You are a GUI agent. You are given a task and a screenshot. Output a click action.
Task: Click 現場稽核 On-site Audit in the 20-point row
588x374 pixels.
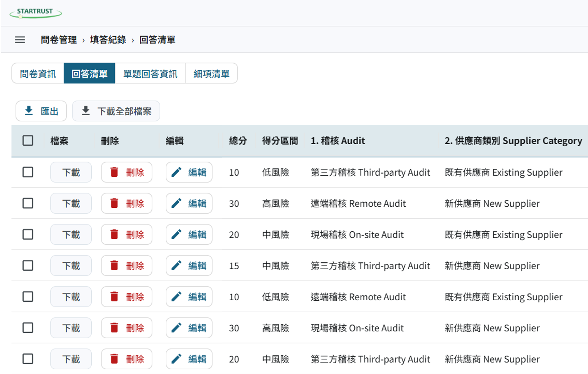357,235
